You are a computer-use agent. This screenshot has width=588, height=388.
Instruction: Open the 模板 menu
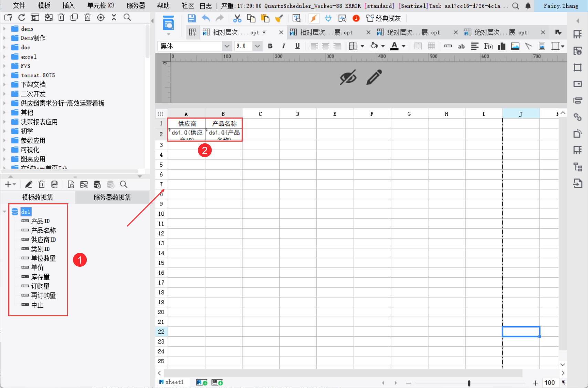[44, 6]
